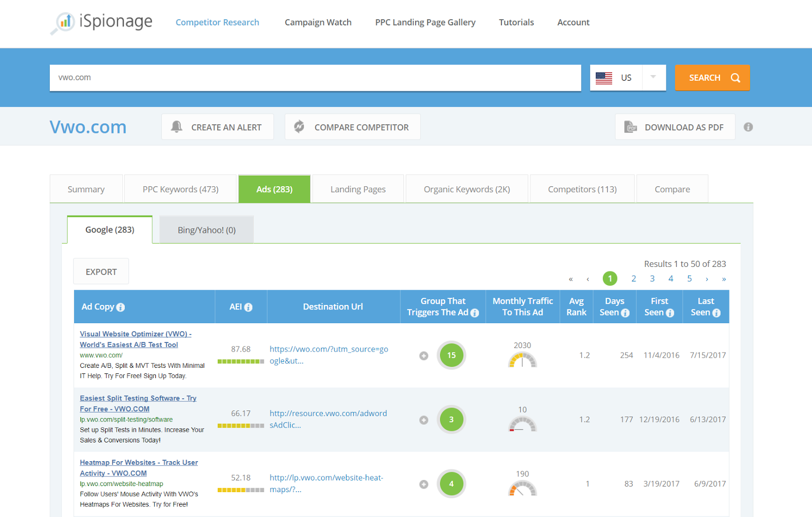The width and height of the screenshot is (812, 517).
Task: Click the Ad Copy info icon
Action: coord(120,307)
